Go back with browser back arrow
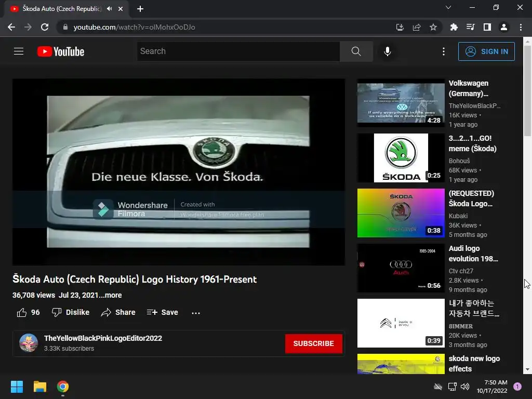Viewport: 532px width, 399px height. [x=11, y=27]
